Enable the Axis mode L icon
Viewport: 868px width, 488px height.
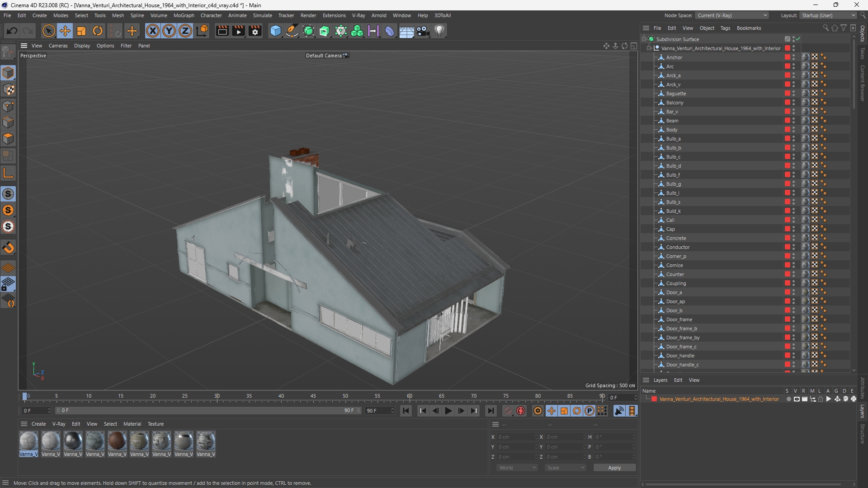pos(8,173)
